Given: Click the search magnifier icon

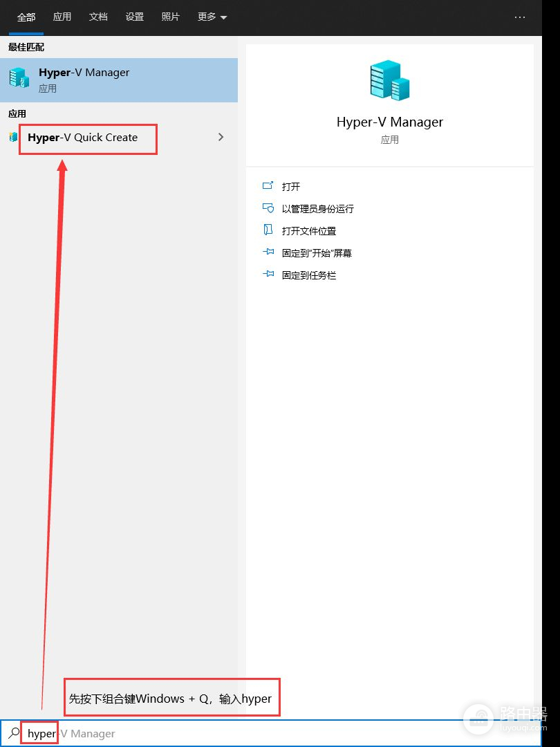Looking at the screenshot, I should (14, 733).
